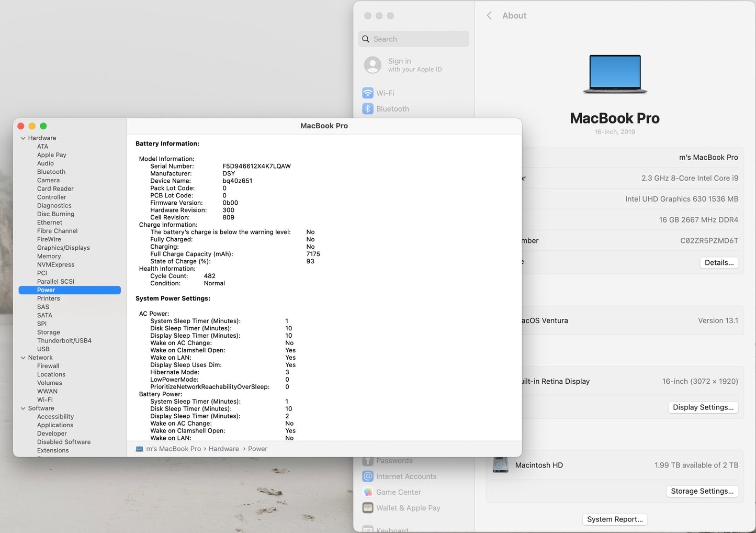756x533 pixels.
Task: Click the MacBook Pro laptop illustration
Action: point(615,72)
